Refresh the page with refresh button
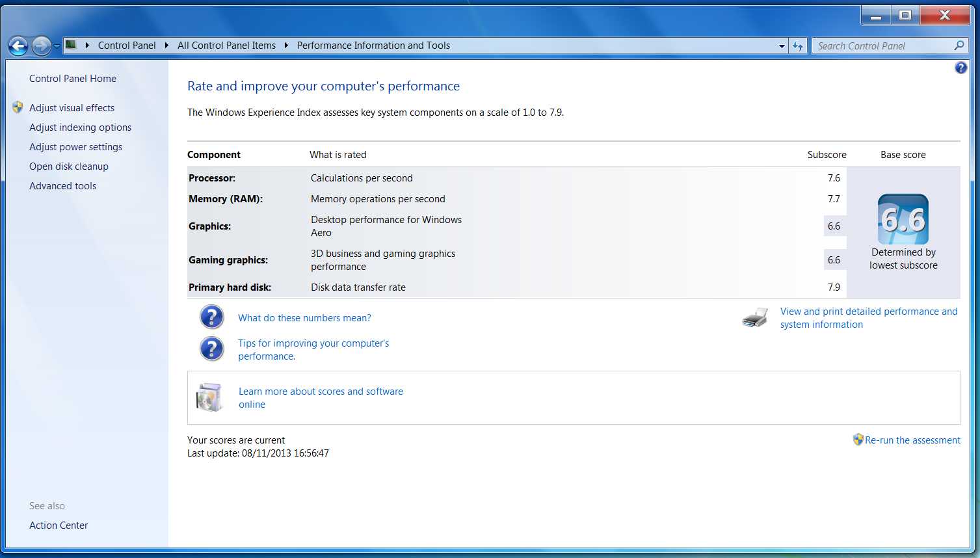This screenshot has height=558, width=980. [x=798, y=46]
